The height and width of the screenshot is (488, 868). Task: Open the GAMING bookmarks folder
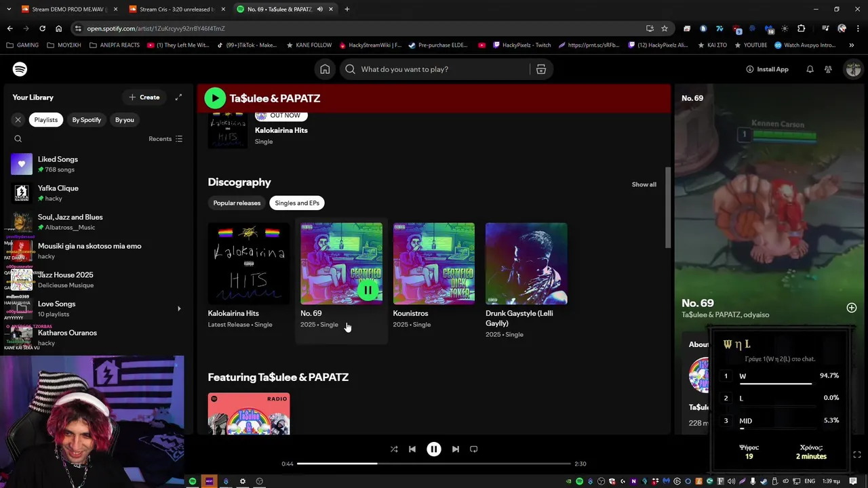[22, 45]
